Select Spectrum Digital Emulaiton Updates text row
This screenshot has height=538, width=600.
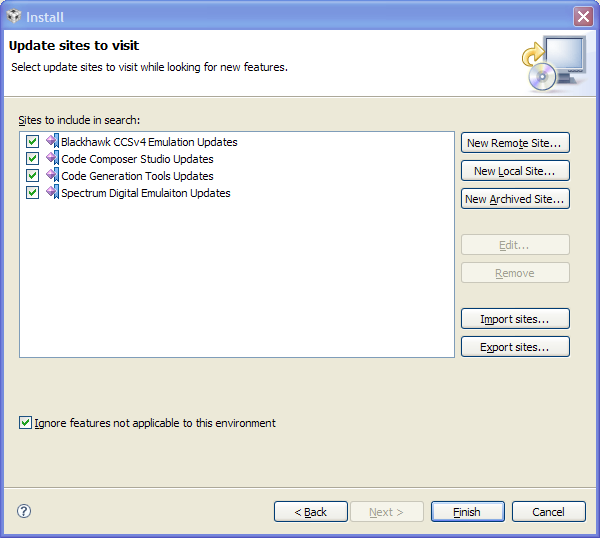coord(146,193)
